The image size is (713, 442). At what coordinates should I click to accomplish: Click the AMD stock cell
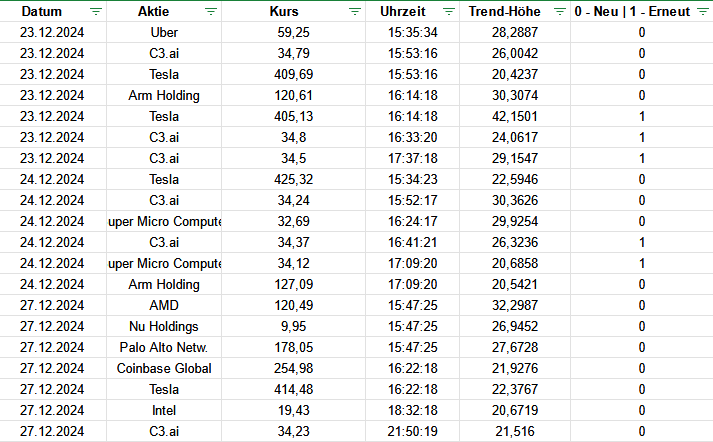click(x=164, y=305)
